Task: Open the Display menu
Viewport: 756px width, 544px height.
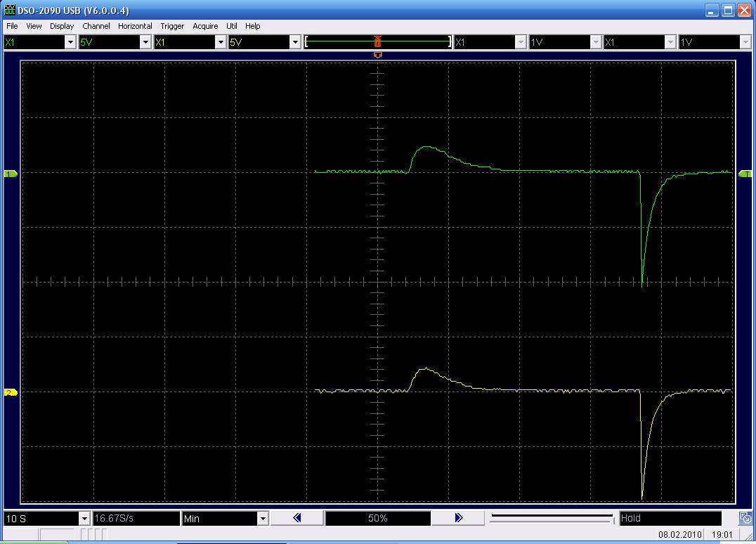Action: click(x=62, y=26)
